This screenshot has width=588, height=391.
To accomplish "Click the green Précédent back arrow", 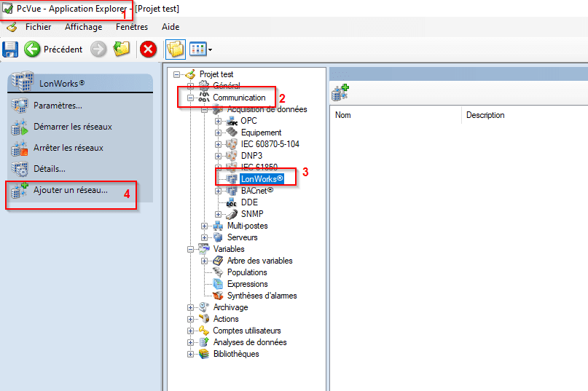I will coord(32,50).
